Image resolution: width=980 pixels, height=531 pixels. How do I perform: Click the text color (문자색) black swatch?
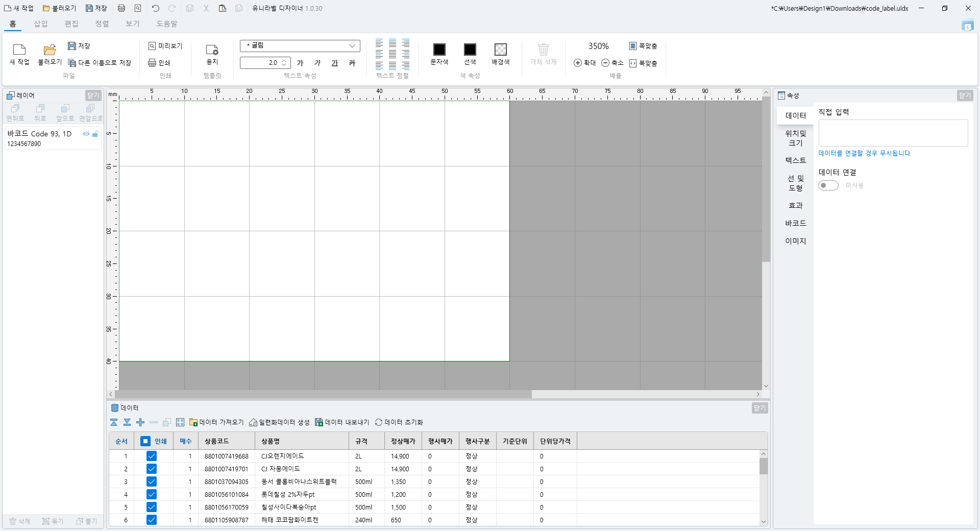coord(439,50)
